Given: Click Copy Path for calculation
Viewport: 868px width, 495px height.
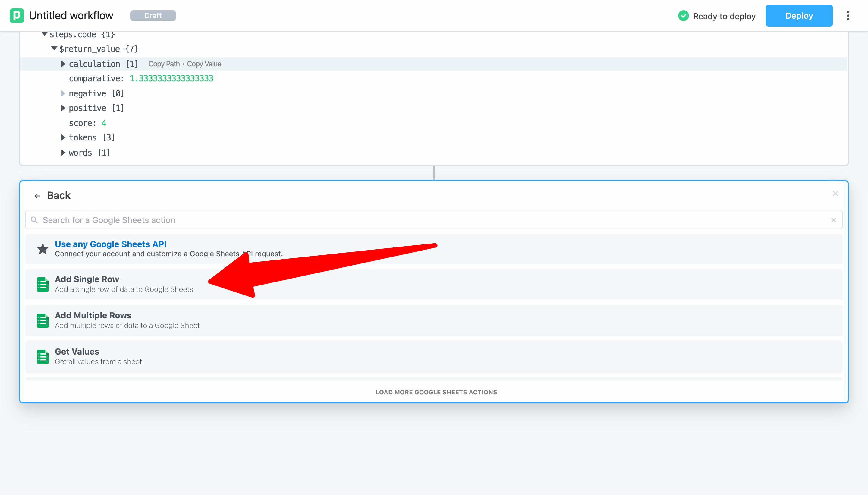Looking at the screenshot, I should click(x=164, y=64).
